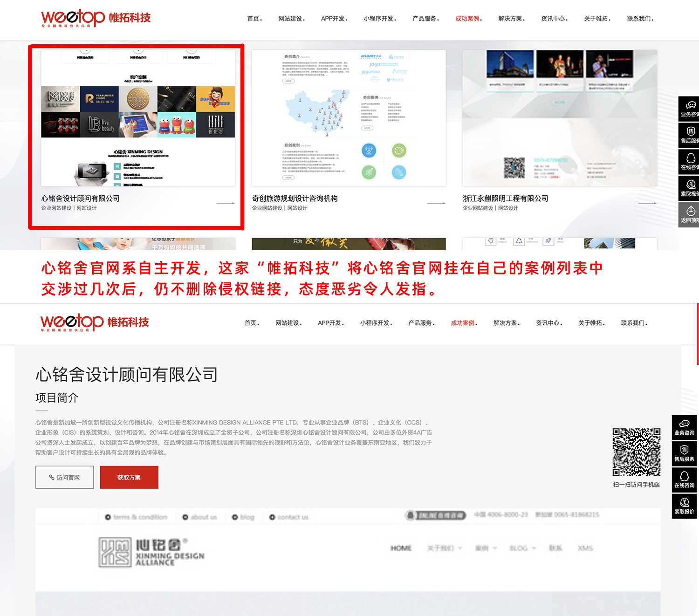Open 小程序开发 in the top navigation
Viewport: 699px width, 616px height.
pyautogui.click(x=379, y=19)
